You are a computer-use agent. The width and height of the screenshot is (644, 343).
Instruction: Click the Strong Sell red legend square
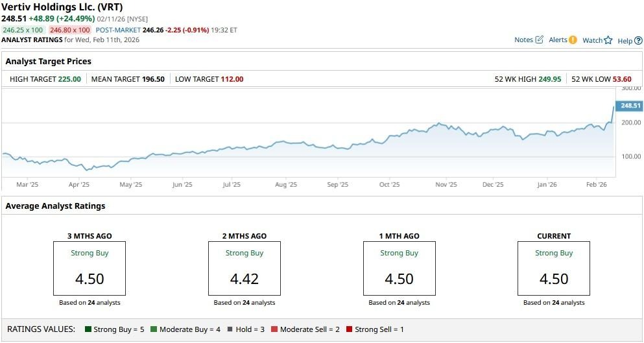pyautogui.click(x=350, y=329)
